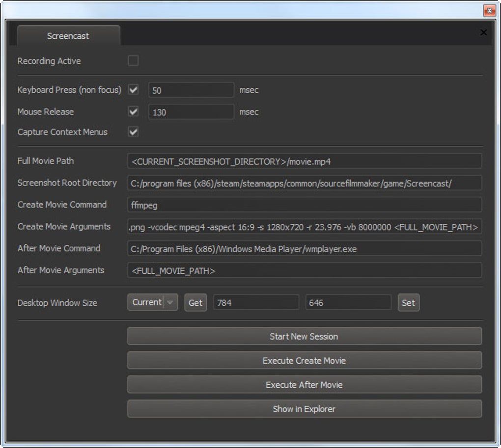Open Show in Explorer
Viewport: 501px width, 448px height.
[305, 409]
